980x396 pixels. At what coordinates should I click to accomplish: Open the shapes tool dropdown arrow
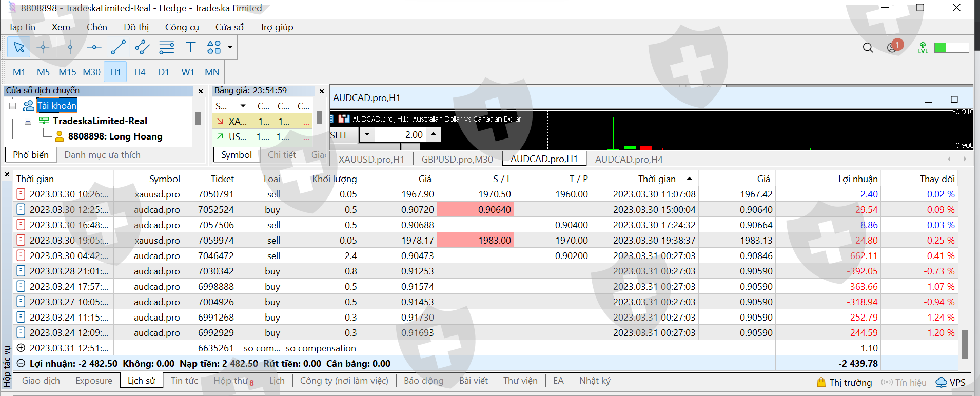click(x=230, y=47)
